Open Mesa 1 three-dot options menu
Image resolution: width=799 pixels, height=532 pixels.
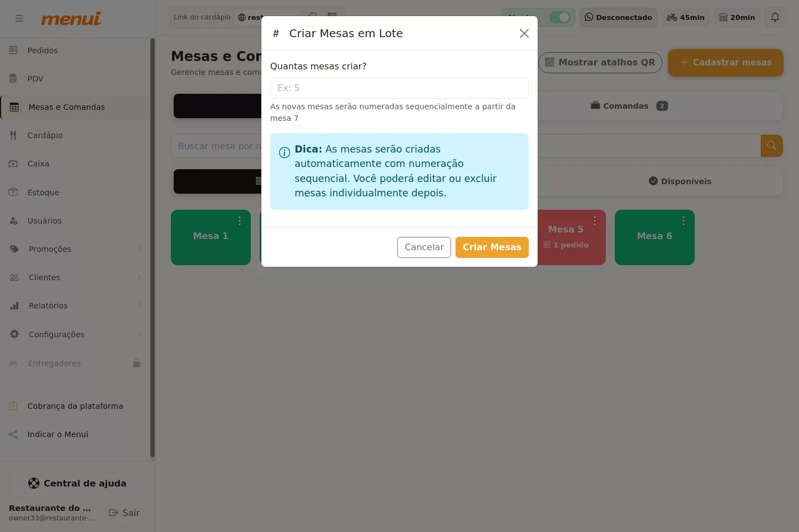(x=240, y=221)
